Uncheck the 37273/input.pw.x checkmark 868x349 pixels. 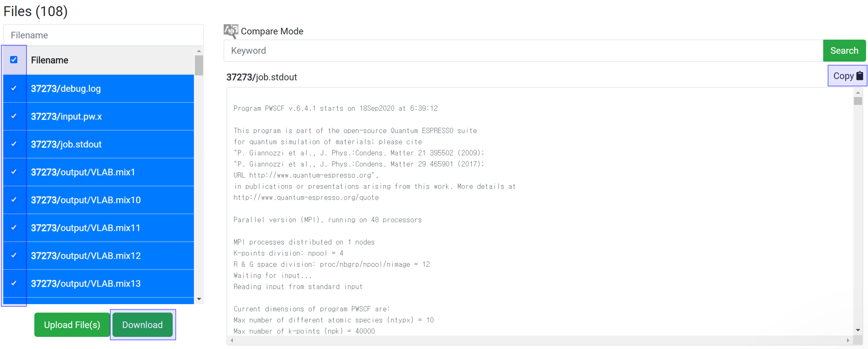tap(14, 116)
